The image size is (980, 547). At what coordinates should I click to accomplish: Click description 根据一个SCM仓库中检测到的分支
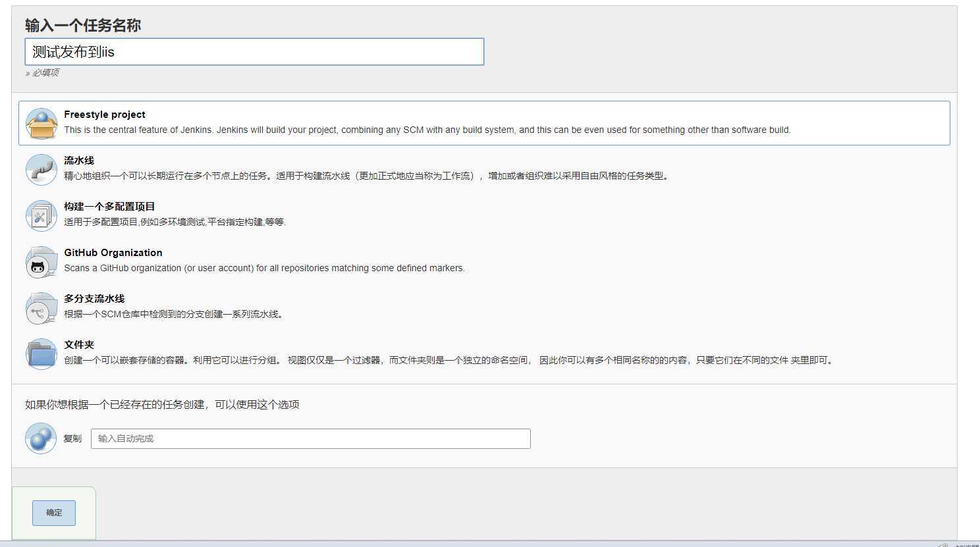(x=175, y=314)
